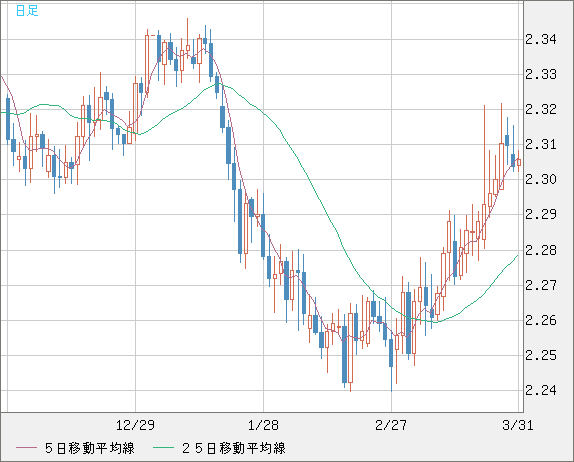Click the 日足 label at top left

click(27, 11)
